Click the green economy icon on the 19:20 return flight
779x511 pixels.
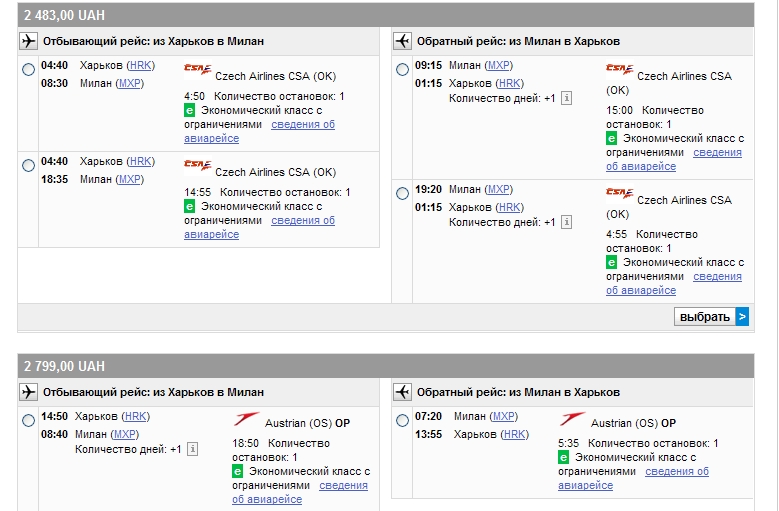tap(612, 262)
